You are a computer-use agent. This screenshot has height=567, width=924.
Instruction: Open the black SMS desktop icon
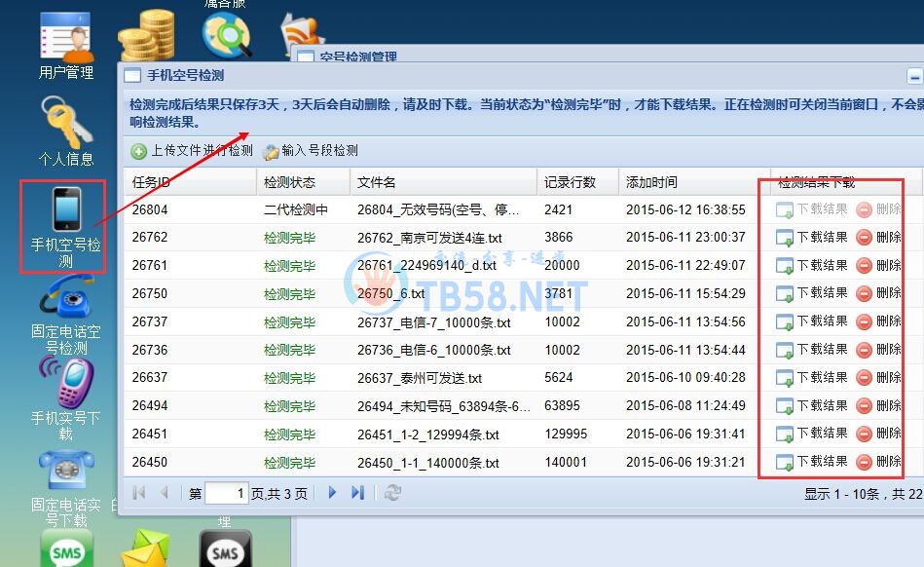(x=225, y=549)
